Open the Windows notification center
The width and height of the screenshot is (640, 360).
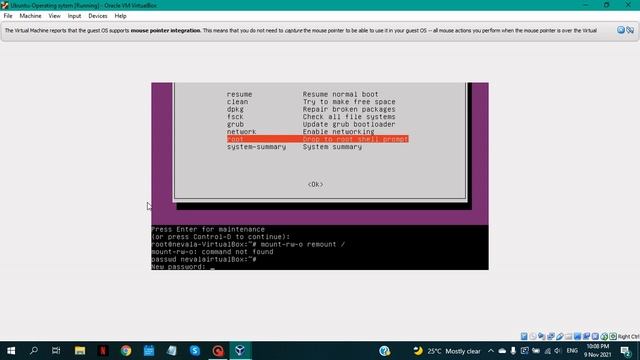point(625,351)
